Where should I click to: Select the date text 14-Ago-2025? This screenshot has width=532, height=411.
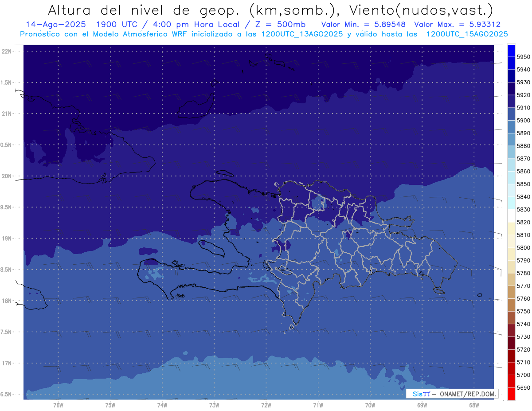tap(56, 24)
